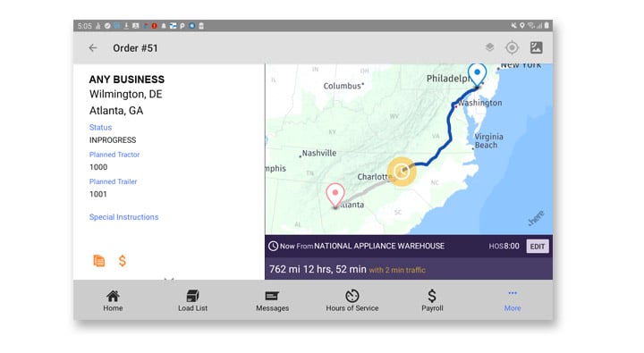Click the Wilmington, DE origin text
The width and height of the screenshot is (644, 353).
pyautogui.click(x=126, y=95)
